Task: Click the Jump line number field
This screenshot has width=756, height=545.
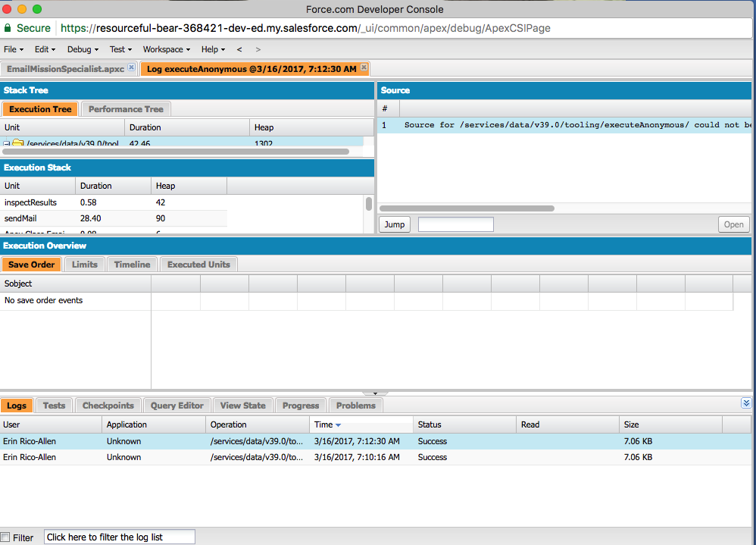Action: tap(455, 224)
